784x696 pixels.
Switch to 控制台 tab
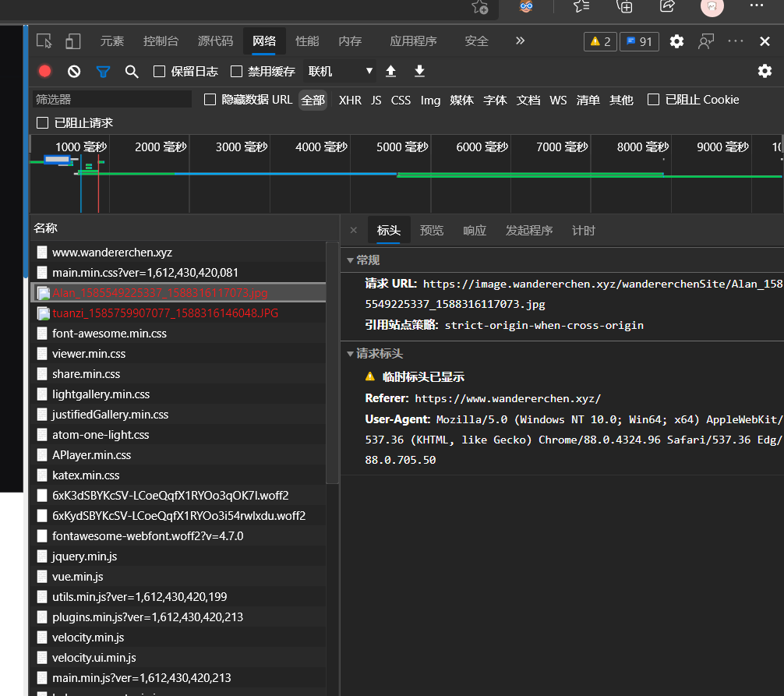[161, 41]
